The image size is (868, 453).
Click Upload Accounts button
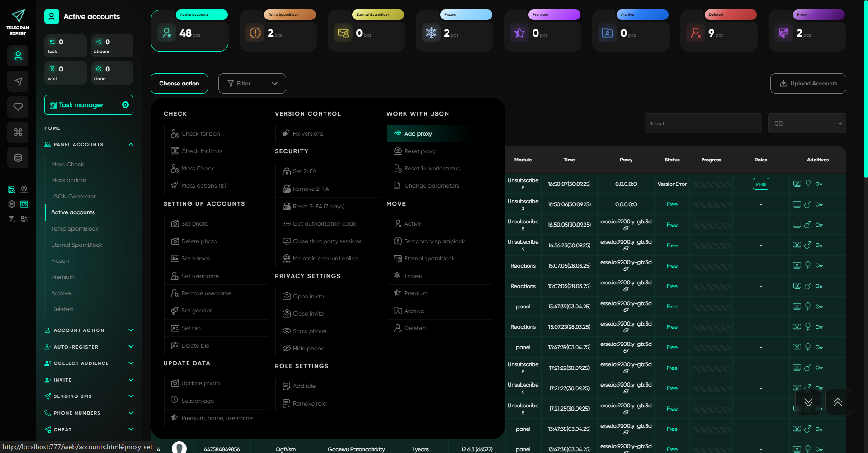point(808,84)
